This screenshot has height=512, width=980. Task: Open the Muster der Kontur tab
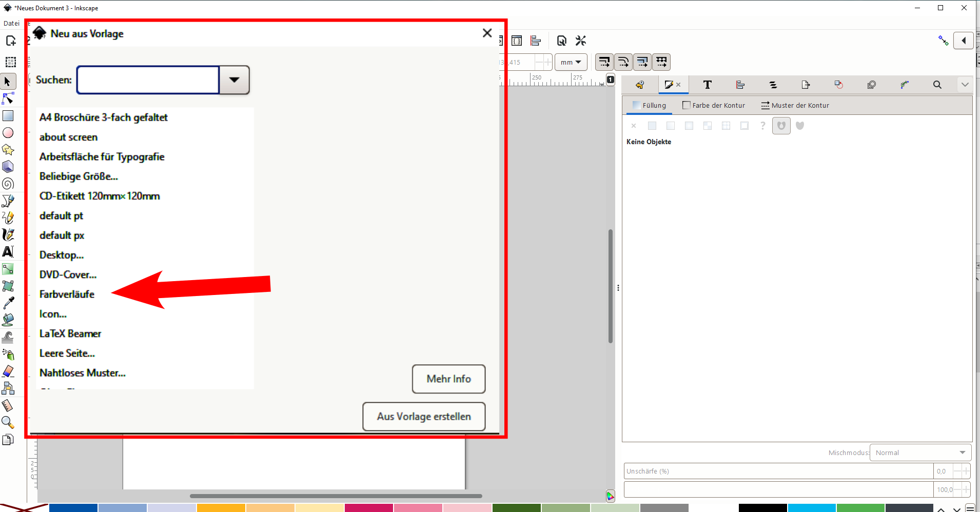tap(795, 105)
